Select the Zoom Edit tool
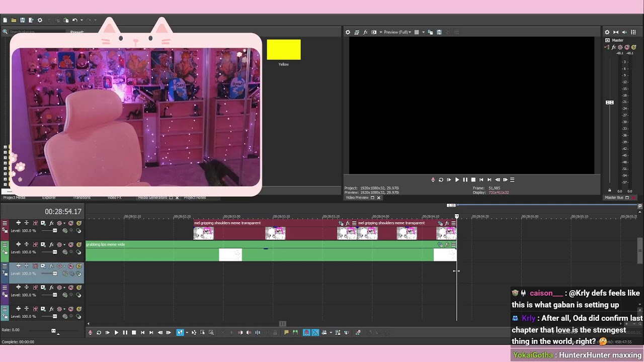 click(x=211, y=332)
